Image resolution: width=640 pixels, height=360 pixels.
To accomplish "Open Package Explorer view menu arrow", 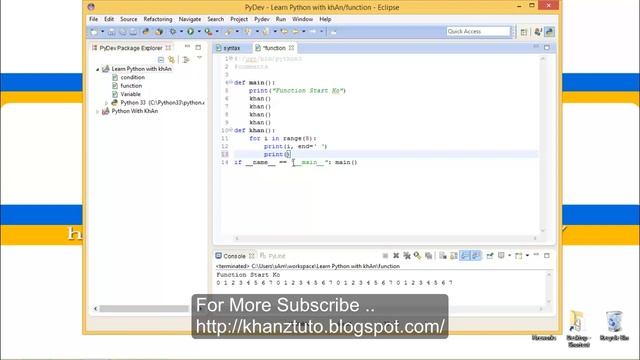I will tap(199, 58).
